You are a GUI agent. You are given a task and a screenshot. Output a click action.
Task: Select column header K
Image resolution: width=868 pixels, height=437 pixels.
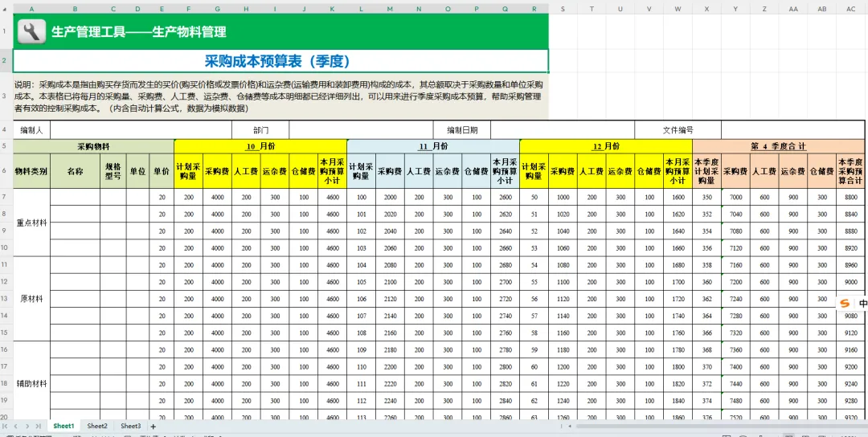click(x=332, y=9)
